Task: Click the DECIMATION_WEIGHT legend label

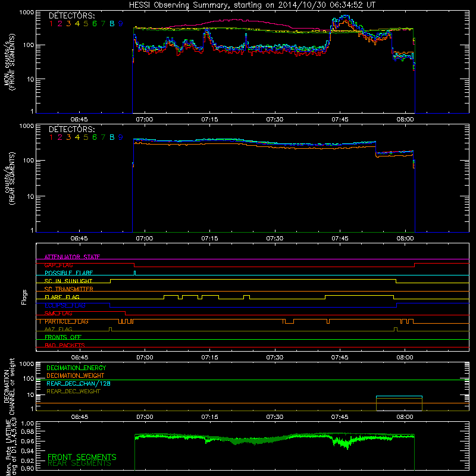Action: [76, 375]
